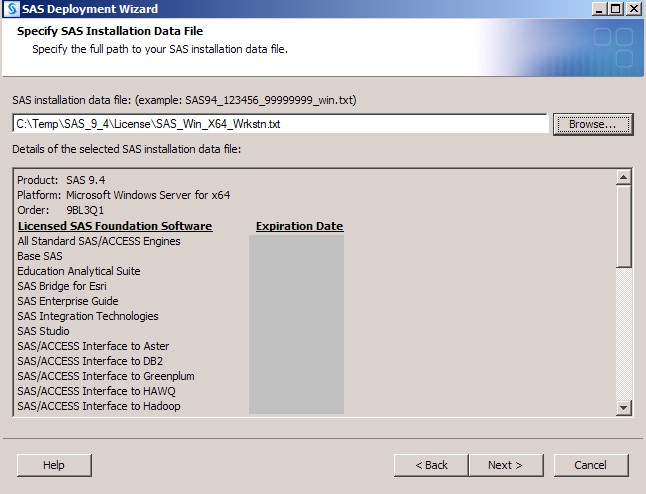Click the 'Specify the full path' instruction text
646x494 pixels.
[160, 49]
